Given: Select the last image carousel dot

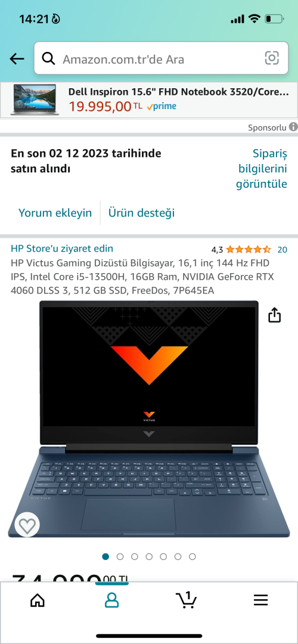Looking at the screenshot, I should [x=192, y=556].
